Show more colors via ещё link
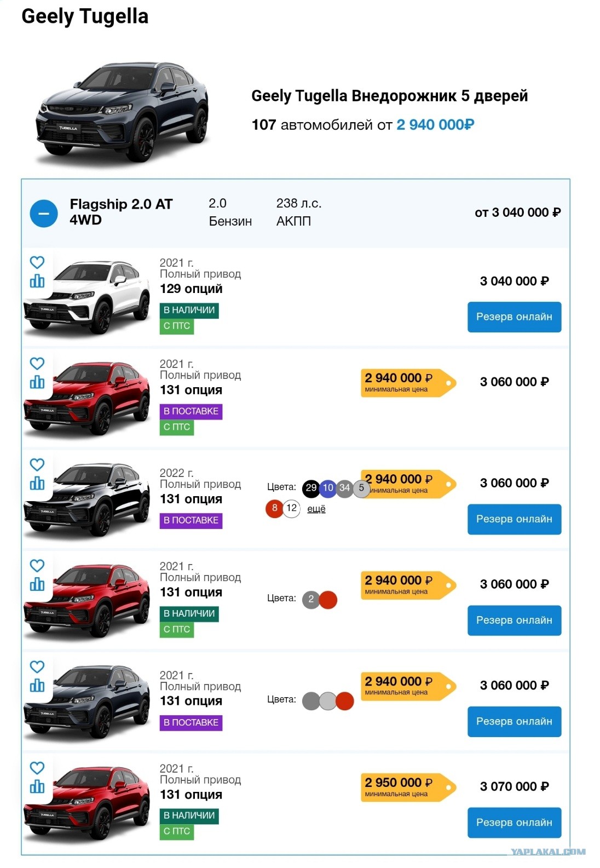This screenshot has width=600, height=868. click(x=316, y=509)
